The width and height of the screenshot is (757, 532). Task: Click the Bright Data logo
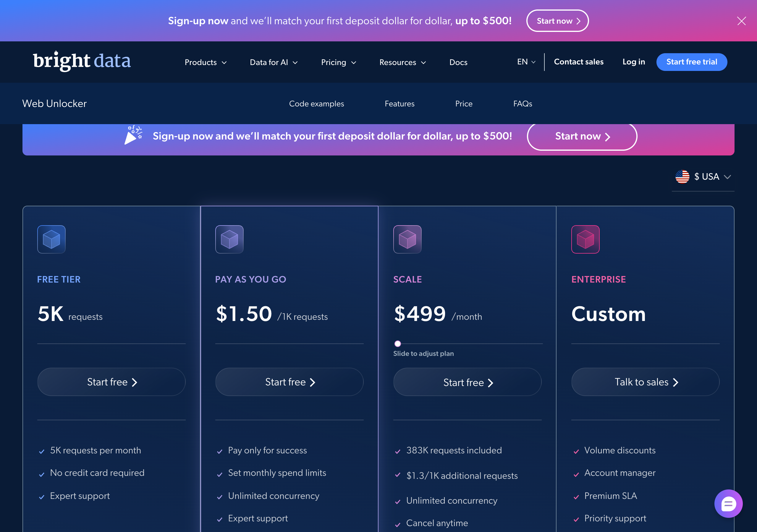[x=82, y=61]
